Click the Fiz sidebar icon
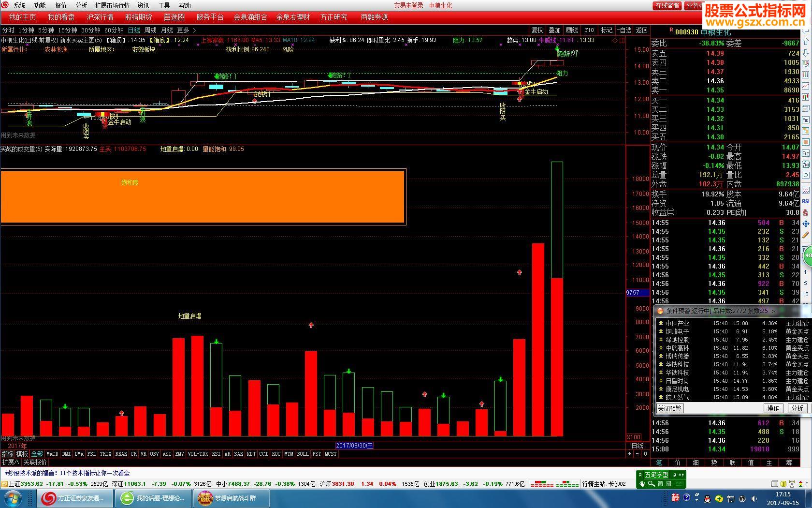 pos(806,153)
